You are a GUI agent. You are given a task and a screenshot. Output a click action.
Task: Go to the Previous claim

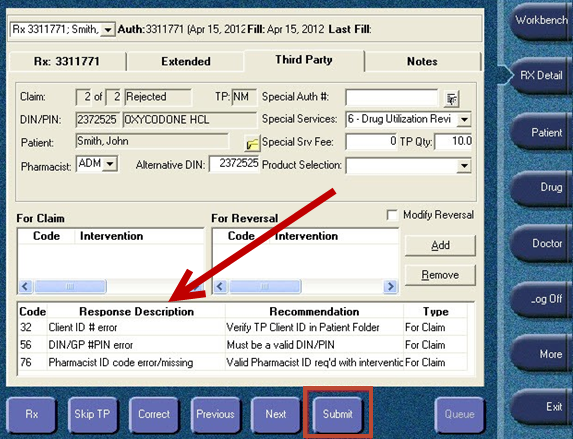[215, 414]
